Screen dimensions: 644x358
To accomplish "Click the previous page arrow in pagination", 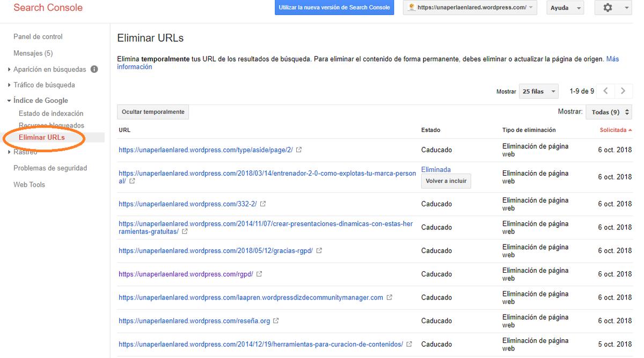I will [x=606, y=91].
